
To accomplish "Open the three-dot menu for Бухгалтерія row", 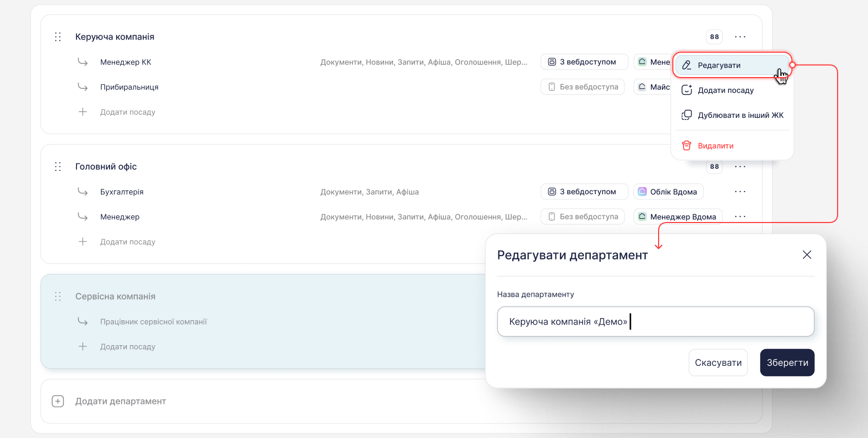I will point(740,192).
